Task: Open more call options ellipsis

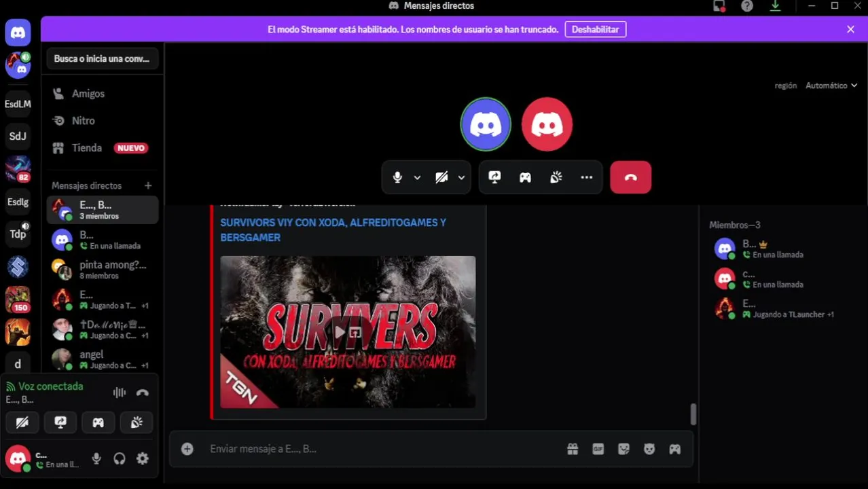Action: (587, 177)
